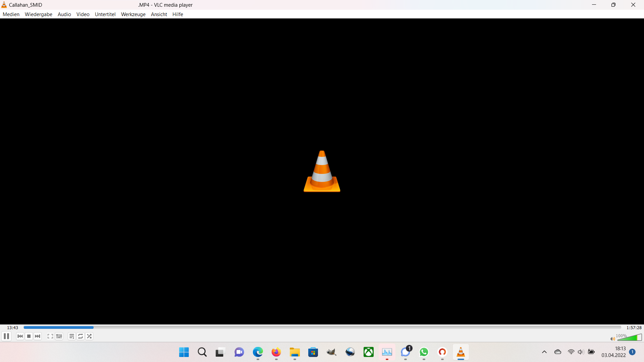Toggle random shuffle playback
The height and width of the screenshot is (362, 644).
coord(89,336)
